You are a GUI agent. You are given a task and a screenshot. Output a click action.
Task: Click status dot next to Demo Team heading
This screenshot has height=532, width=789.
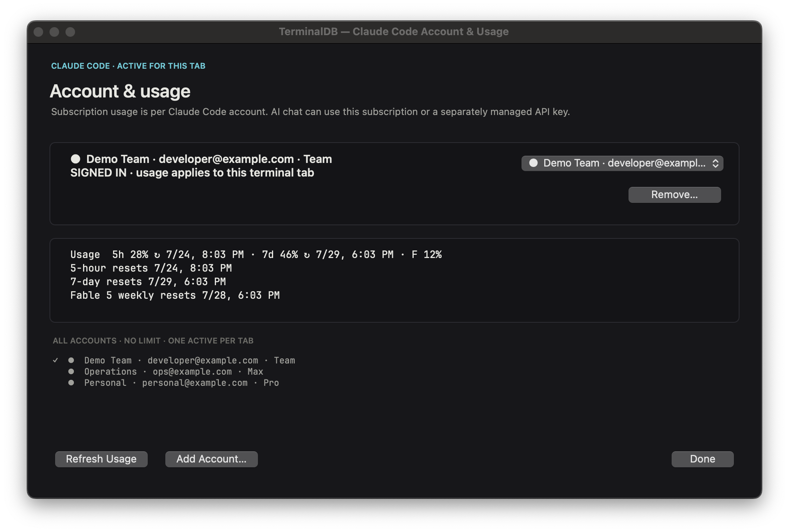point(75,159)
